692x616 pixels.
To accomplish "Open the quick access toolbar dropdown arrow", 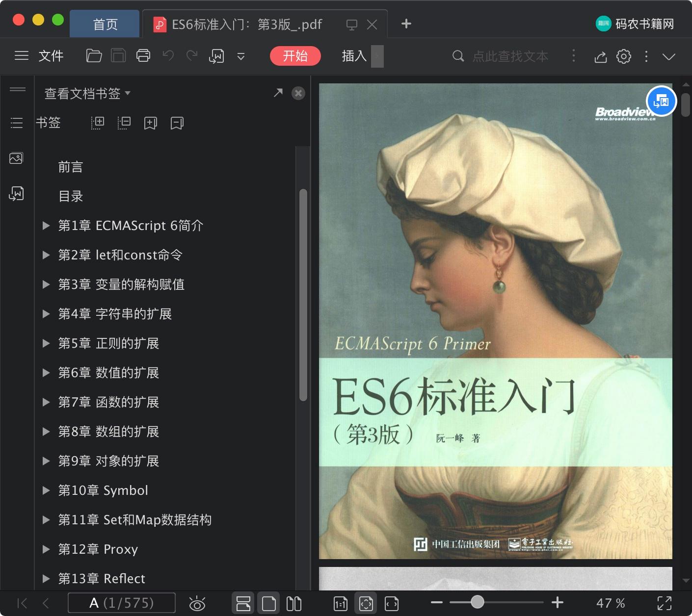I will click(241, 56).
